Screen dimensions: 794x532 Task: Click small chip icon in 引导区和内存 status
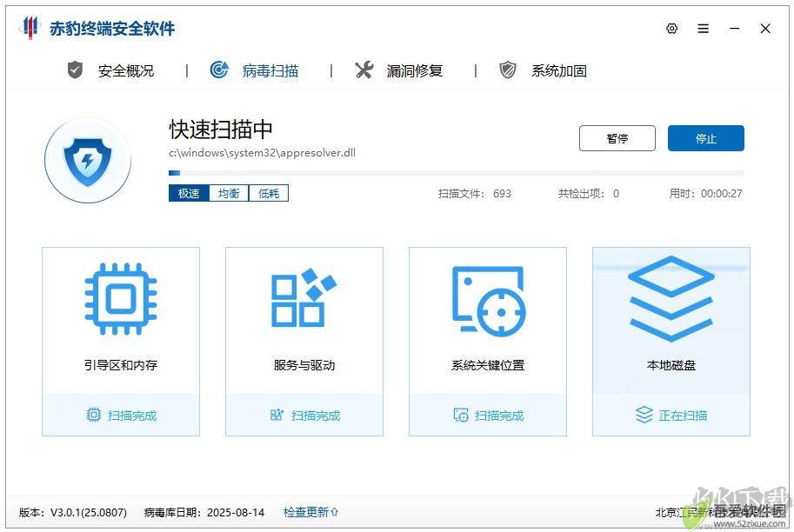point(94,415)
